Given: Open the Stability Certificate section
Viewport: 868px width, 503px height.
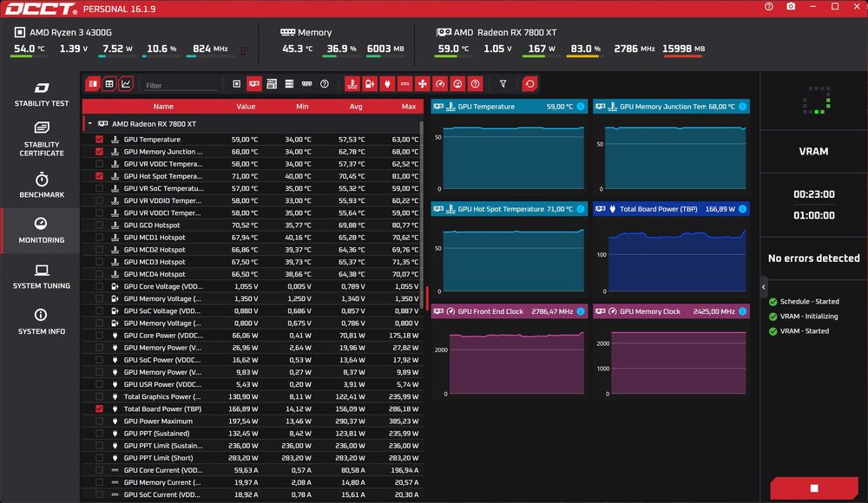Looking at the screenshot, I should pyautogui.click(x=42, y=139).
